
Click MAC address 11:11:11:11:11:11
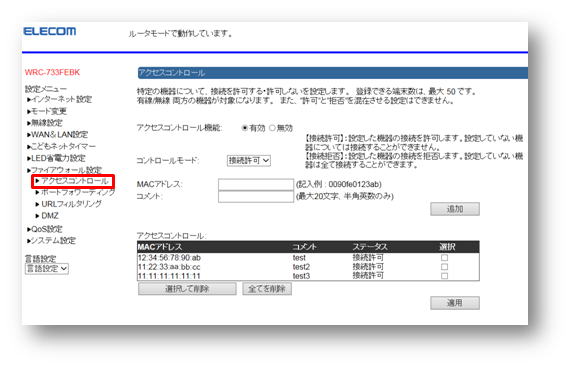[x=169, y=276]
